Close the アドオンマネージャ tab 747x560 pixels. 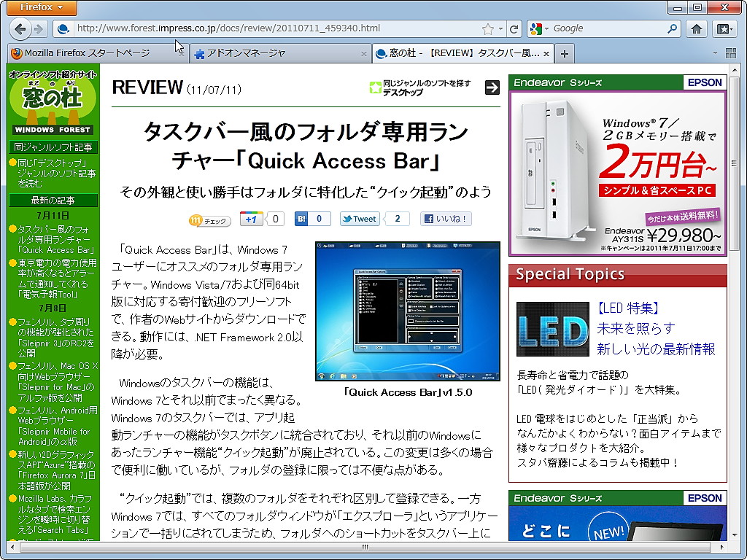[x=364, y=54]
